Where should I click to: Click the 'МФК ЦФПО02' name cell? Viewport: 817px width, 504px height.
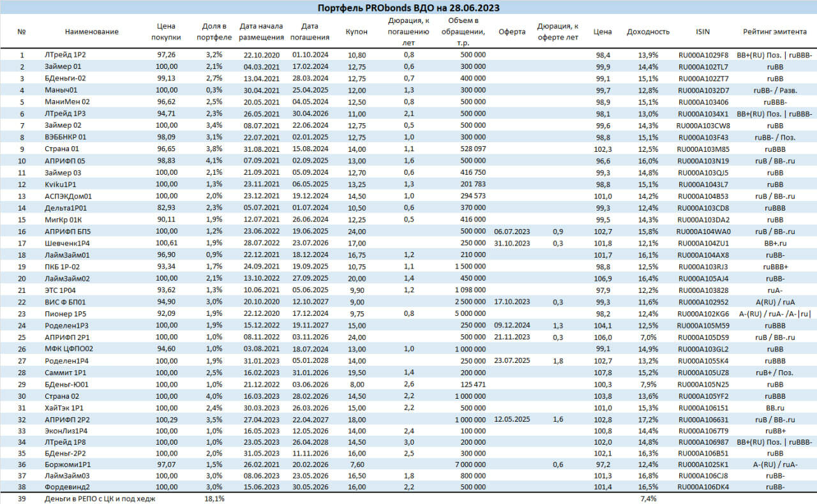tap(68, 349)
